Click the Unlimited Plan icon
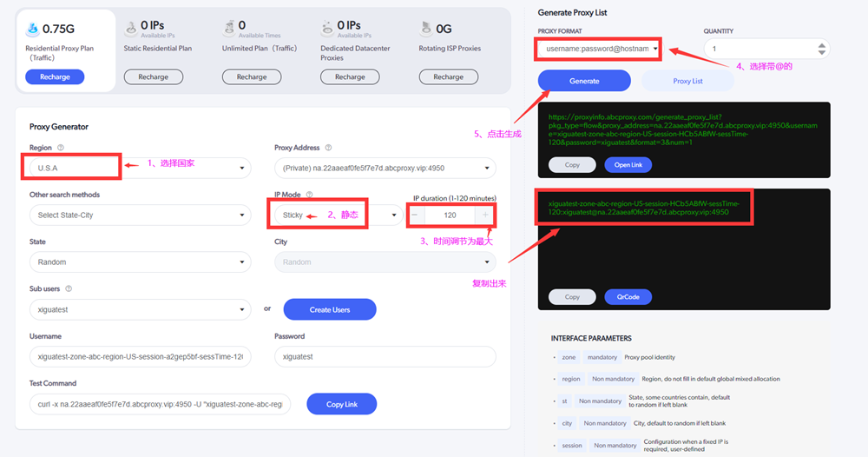Image resolution: width=868 pixels, height=457 pixels. [x=229, y=29]
